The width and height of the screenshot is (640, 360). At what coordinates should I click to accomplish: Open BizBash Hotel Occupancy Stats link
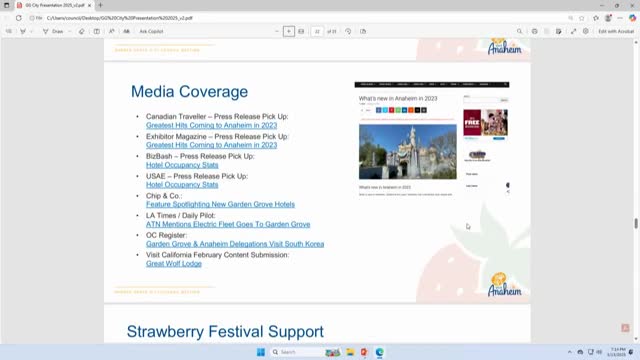coord(182,165)
